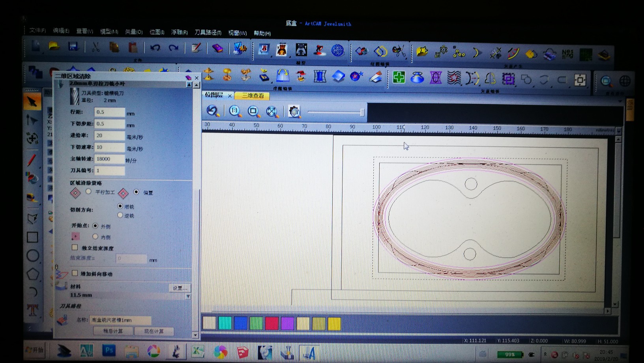Pick the cyan color swatch
This screenshot has height=363, width=644.
(225, 323)
